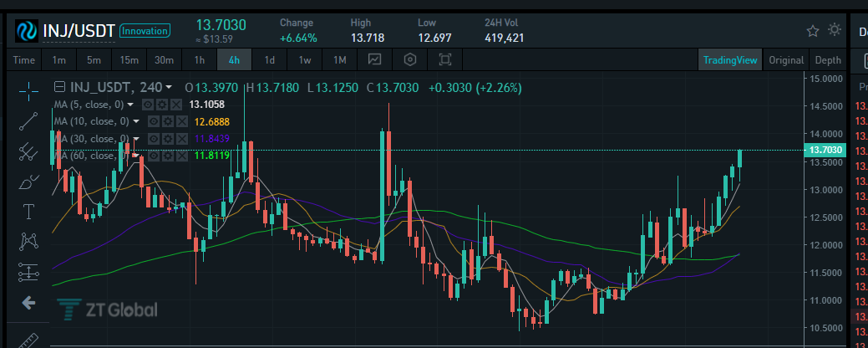Switch to Depth chart view
Image resolution: width=868 pixels, height=348 pixels.
pyautogui.click(x=828, y=60)
